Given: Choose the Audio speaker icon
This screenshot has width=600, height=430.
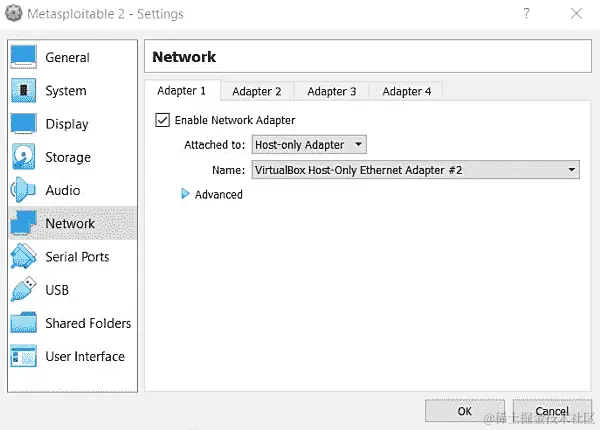Looking at the screenshot, I should click(23, 190).
